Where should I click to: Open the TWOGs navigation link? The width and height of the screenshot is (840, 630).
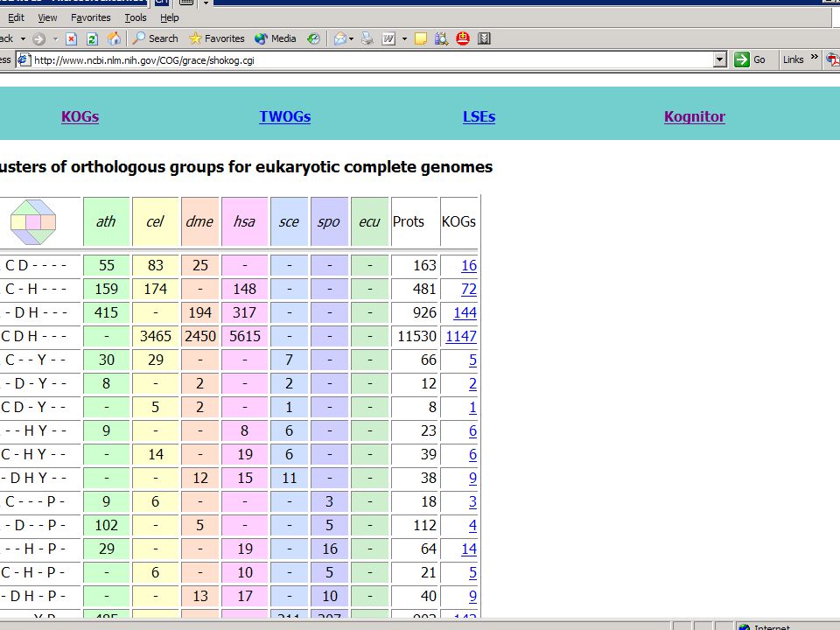tap(285, 116)
